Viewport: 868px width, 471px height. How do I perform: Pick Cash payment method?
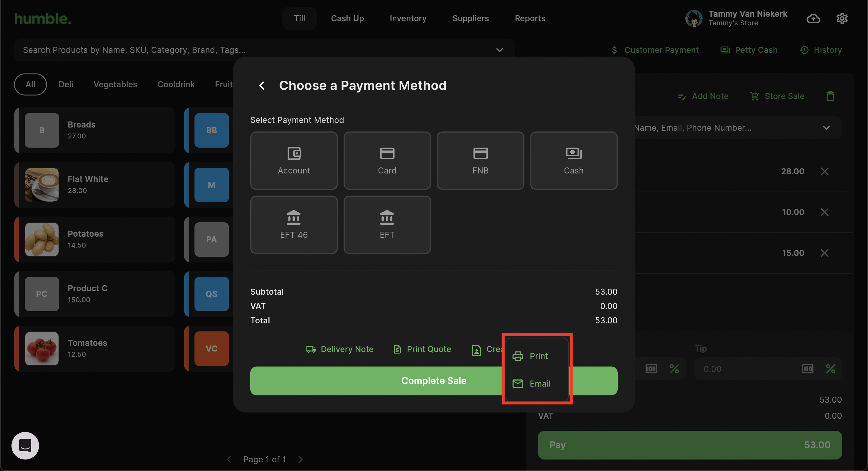(x=573, y=161)
